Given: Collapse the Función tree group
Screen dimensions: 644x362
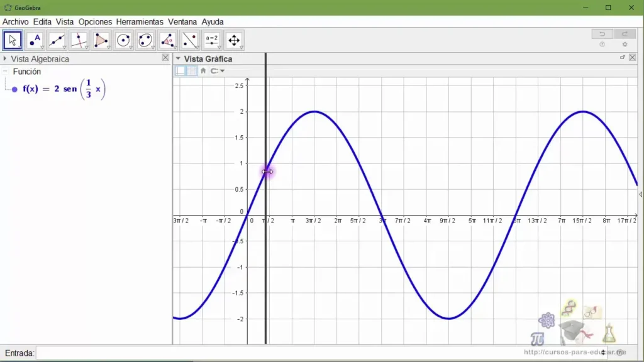Looking at the screenshot, I should [6, 72].
